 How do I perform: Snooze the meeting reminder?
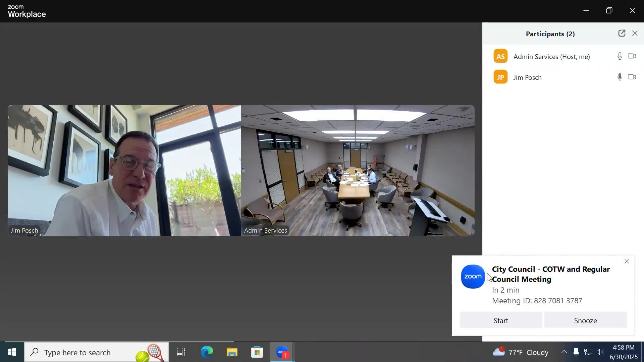coord(585,320)
